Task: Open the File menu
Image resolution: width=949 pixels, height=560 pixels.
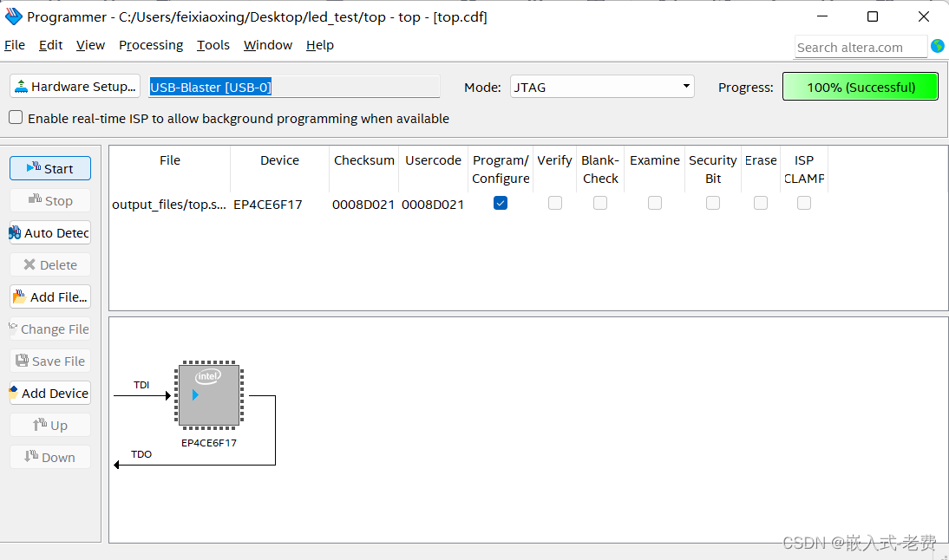Action: point(15,45)
